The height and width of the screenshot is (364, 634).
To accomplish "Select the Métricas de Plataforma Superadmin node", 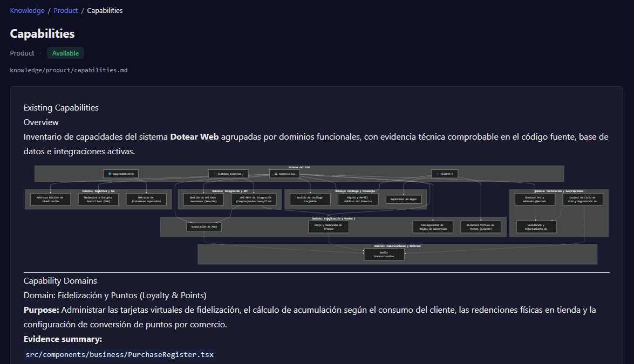I will point(146,199).
